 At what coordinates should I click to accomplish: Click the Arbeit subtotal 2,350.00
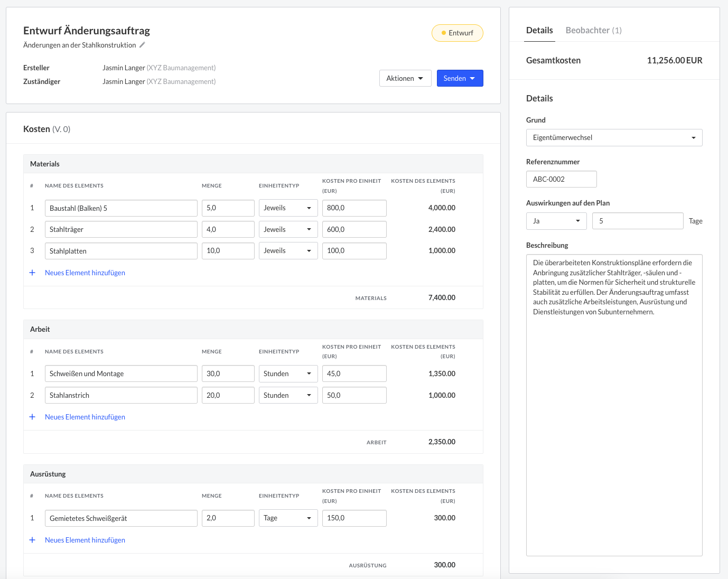[x=442, y=442]
